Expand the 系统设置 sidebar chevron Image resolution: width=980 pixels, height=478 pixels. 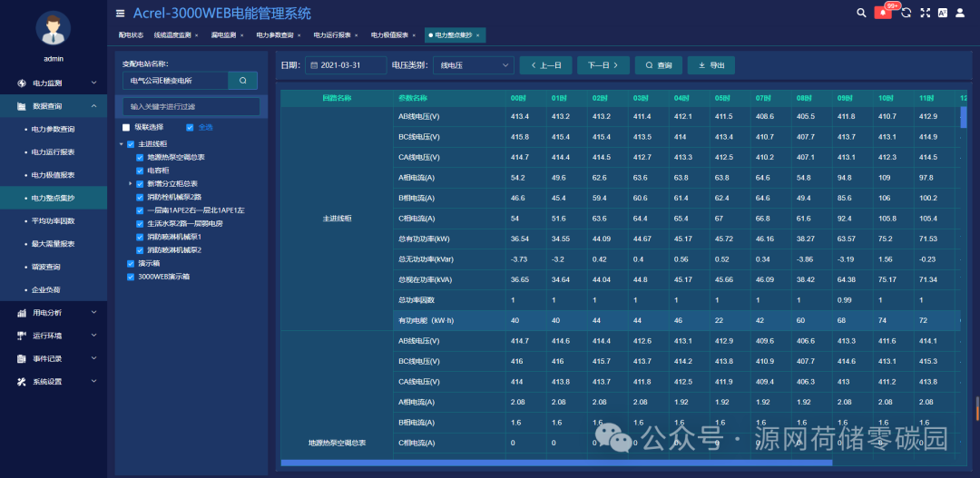(x=94, y=382)
